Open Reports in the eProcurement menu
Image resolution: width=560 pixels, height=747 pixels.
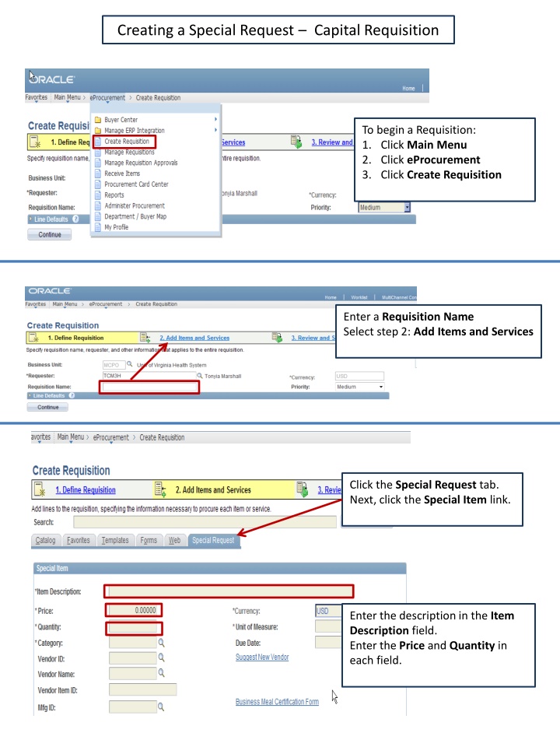pos(114,195)
